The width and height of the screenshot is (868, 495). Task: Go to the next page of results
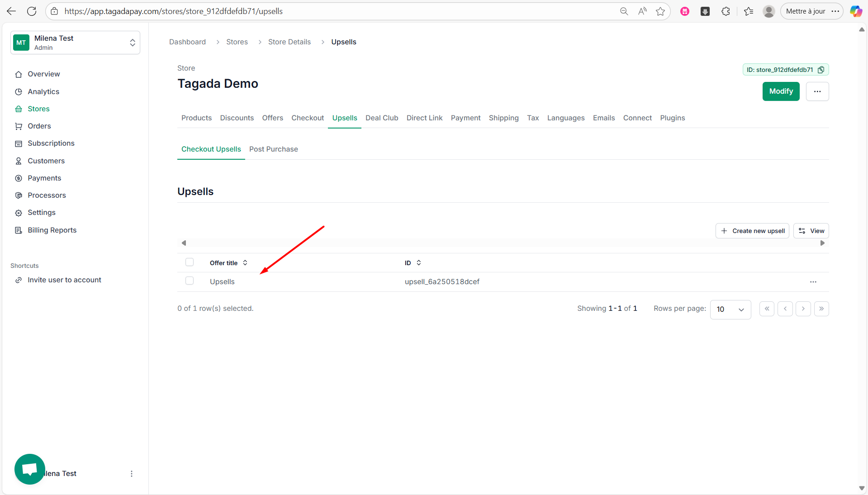[803, 309]
